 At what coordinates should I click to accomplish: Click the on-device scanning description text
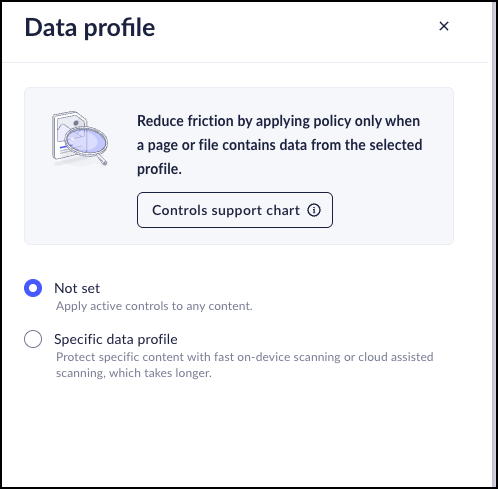click(245, 365)
